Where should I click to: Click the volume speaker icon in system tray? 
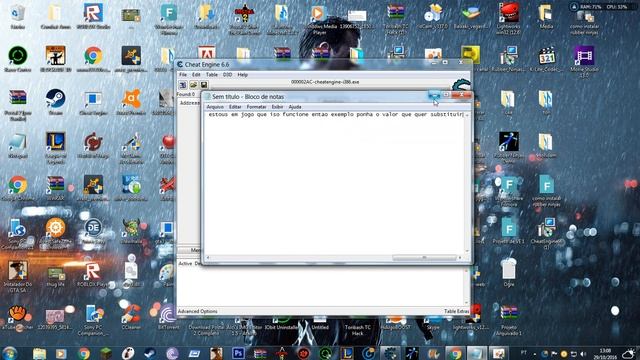[x=583, y=354]
